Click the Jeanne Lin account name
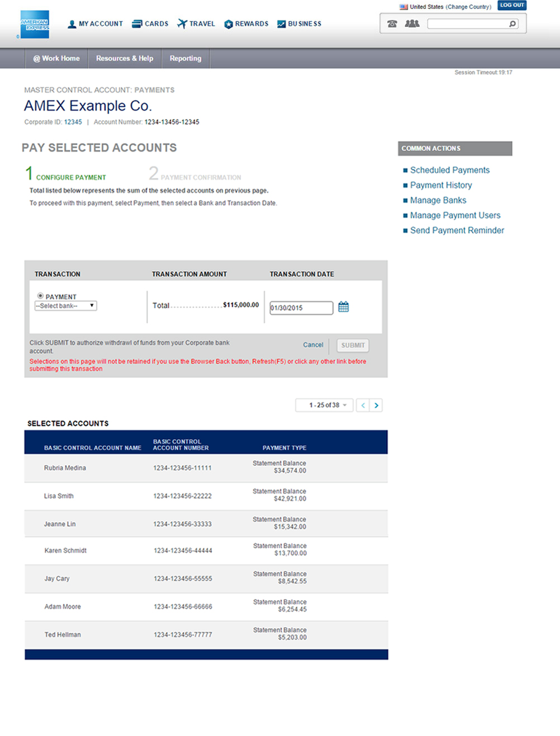This screenshot has height=736, width=560. (60, 524)
